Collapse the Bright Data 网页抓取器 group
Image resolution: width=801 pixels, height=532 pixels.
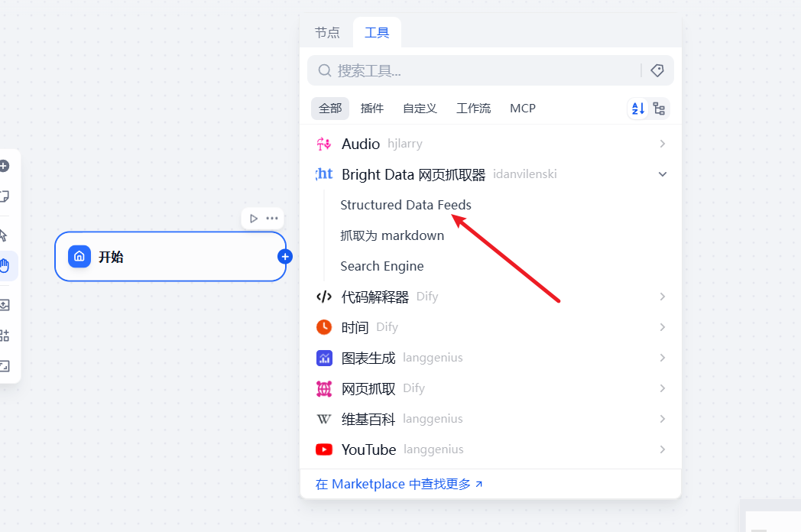click(x=663, y=174)
